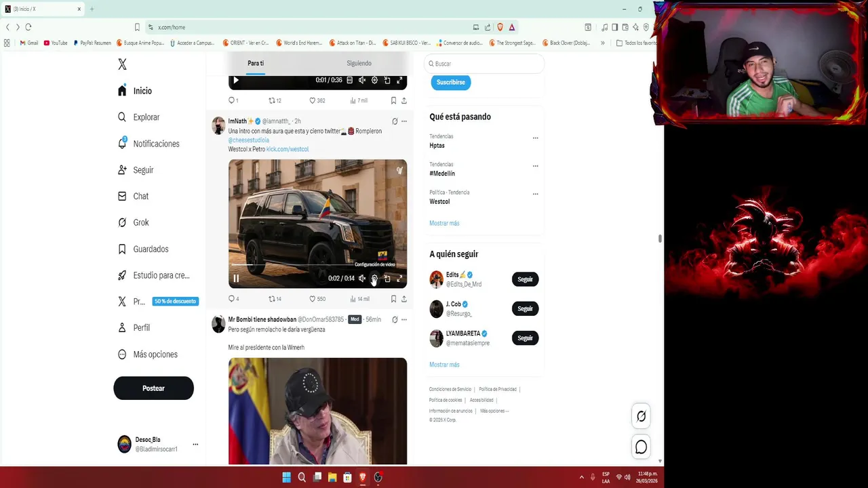The image size is (868, 488).
Task: Open the kick.com/westcol link
Action: (288, 149)
